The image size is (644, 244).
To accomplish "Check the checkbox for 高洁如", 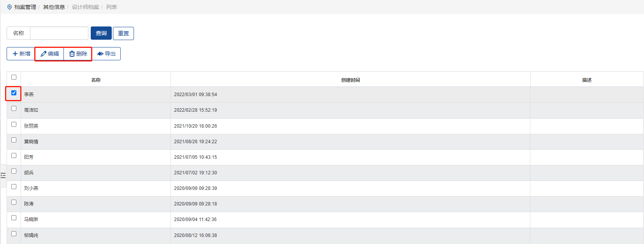I will [x=14, y=109].
